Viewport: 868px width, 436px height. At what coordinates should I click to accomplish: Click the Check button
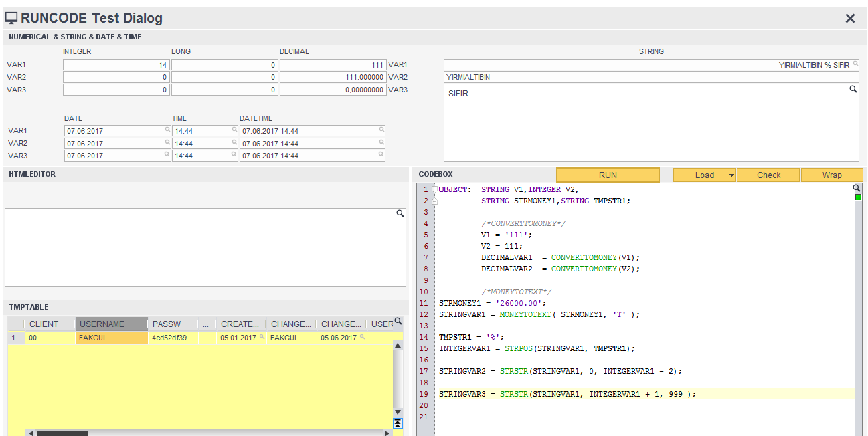click(x=768, y=175)
